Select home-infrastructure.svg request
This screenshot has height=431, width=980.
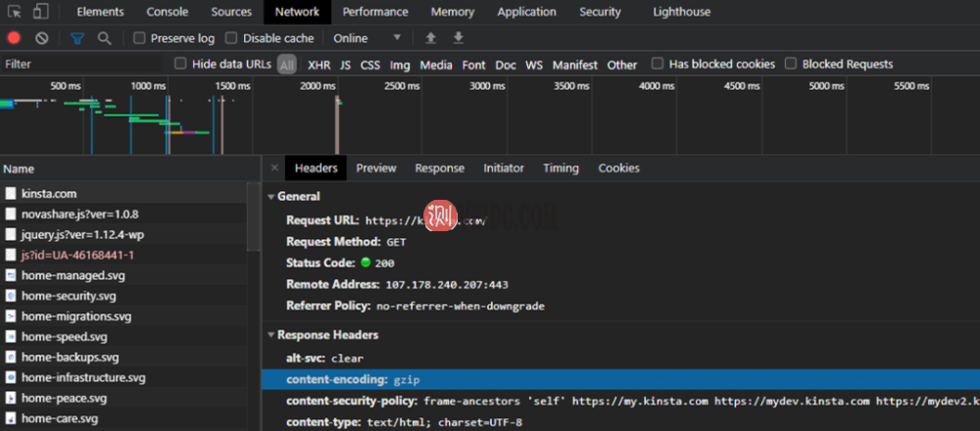click(123, 377)
